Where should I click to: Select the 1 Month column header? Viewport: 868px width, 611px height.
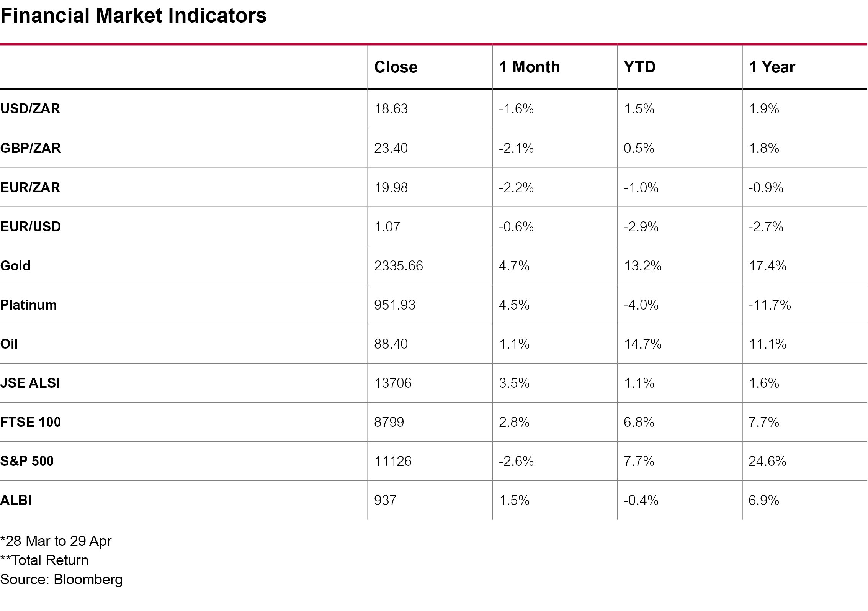tap(529, 67)
